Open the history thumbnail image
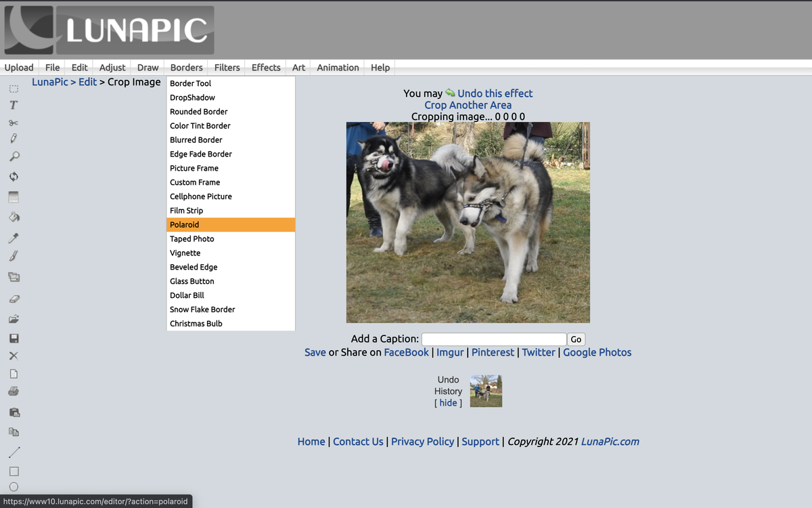This screenshot has height=508, width=812. click(486, 391)
